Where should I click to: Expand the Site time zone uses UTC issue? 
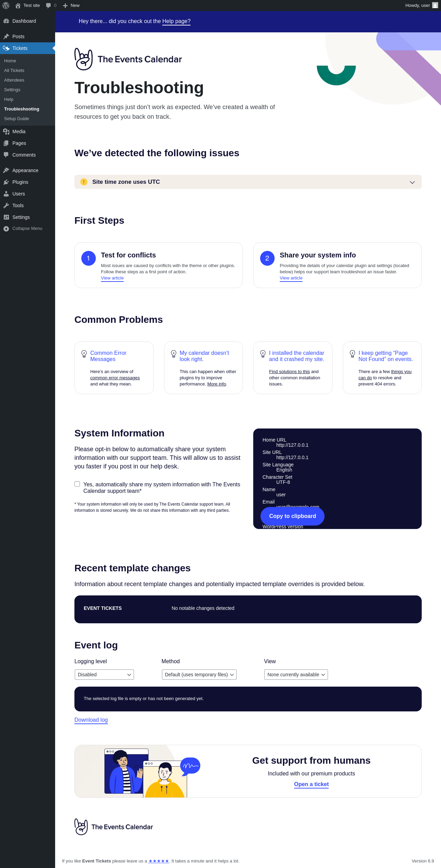tap(248, 182)
